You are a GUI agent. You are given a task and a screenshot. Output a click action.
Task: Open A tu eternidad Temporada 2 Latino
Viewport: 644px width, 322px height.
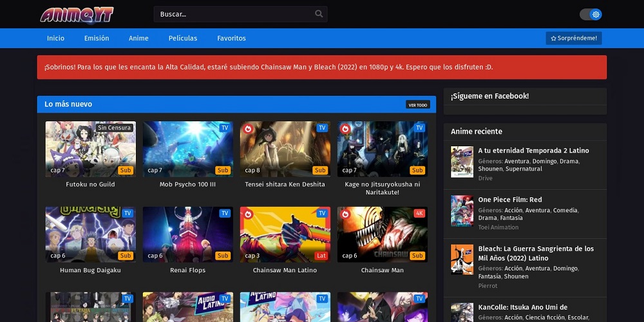[533, 151]
